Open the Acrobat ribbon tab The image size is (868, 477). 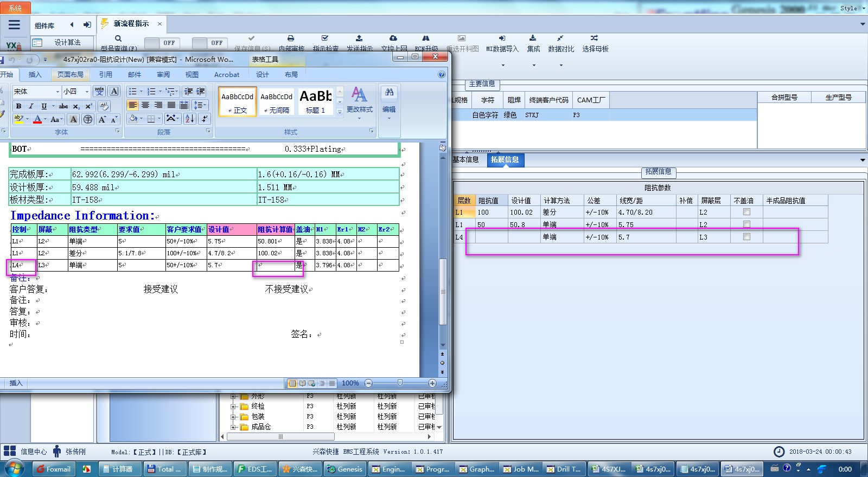(227, 74)
